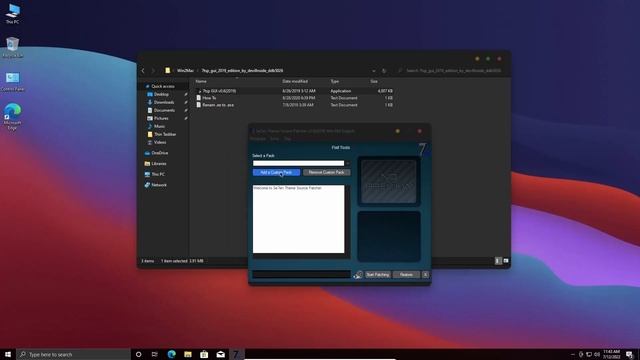The width and height of the screenshot is (640, 360).
Task: Go back in Explorer navigation
Action: pyautogui.click(x=143, y=71)
